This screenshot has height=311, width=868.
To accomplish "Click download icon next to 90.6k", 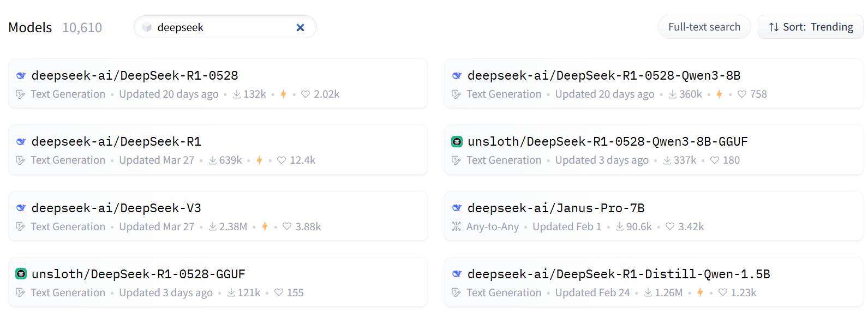I will [x=620, y=226].
